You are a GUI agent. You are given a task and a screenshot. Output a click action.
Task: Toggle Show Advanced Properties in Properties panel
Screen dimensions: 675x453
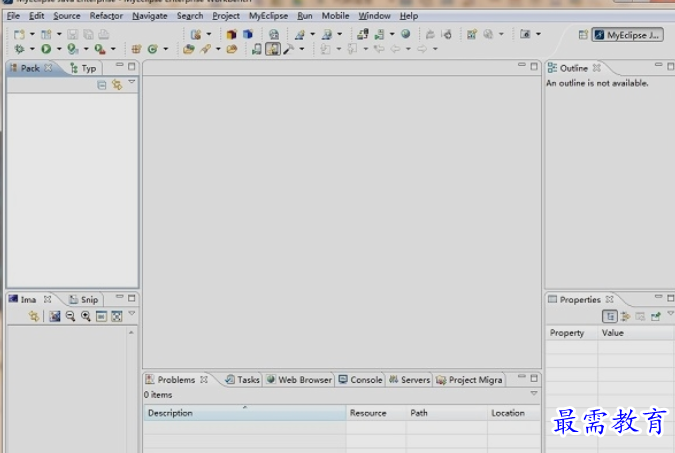click(625, 316)
